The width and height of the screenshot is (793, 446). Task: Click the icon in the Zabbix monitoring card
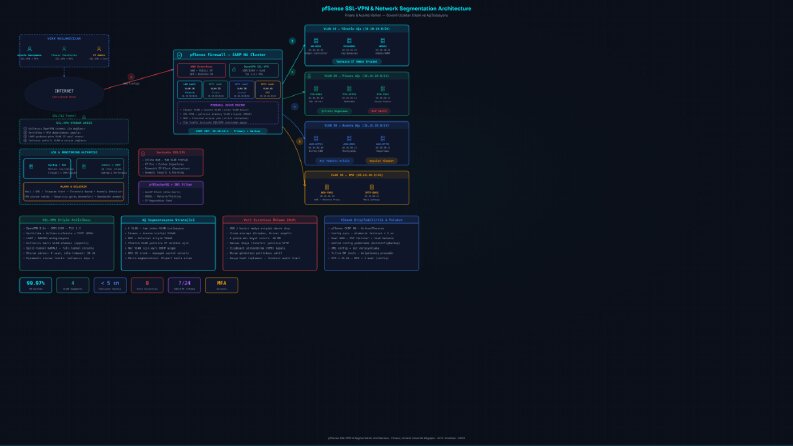pyautogui.click(x=84, y=166)
